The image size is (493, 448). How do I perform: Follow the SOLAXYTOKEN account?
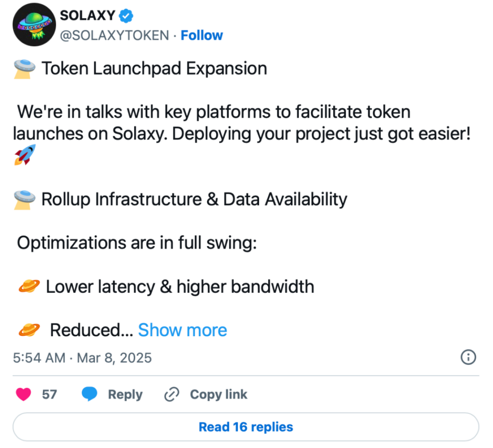click(x=202, y=35)
